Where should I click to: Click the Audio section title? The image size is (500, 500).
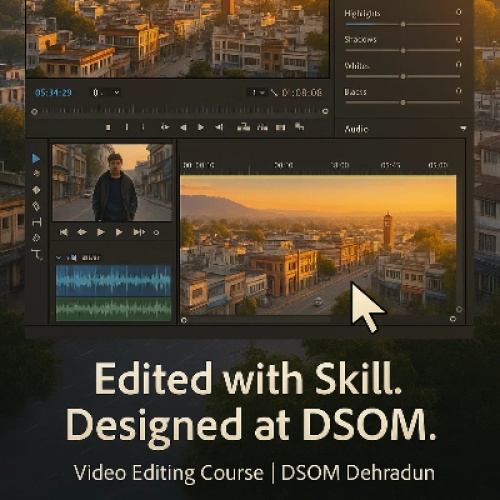(x=356, y=129)
